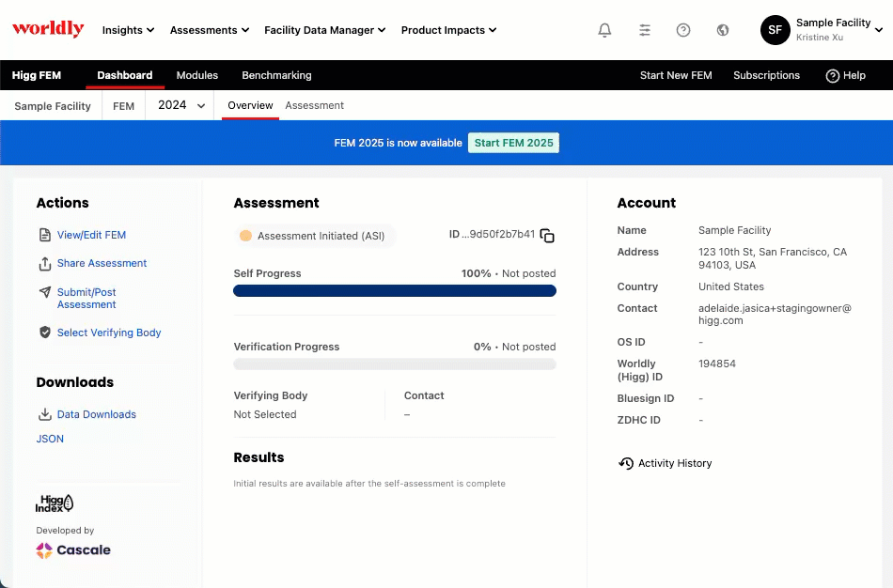Screen dimensions: 893x588
Task: Click the Submit/Post paper plane icon
Action: pos(45,292)
